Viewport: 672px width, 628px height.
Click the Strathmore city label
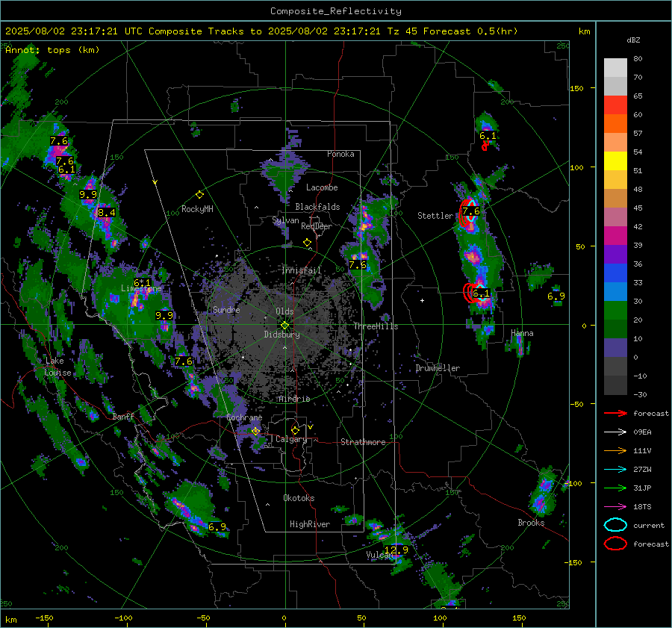pyautogui.click(x=363, y=442)
